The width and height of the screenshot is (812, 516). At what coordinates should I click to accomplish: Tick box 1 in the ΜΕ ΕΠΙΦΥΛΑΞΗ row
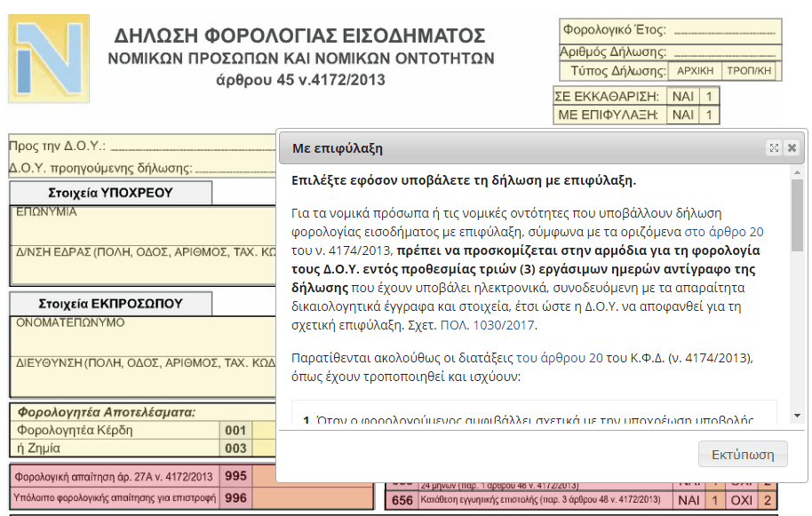tap(709, 115)
